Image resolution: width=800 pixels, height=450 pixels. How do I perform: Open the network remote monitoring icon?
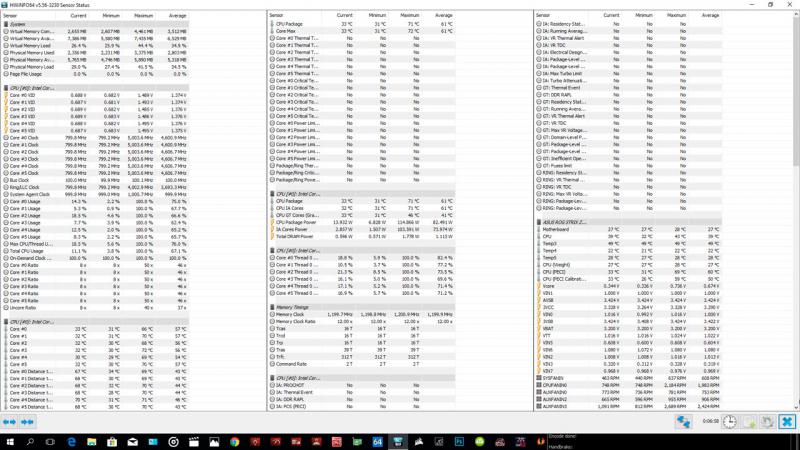685,422
